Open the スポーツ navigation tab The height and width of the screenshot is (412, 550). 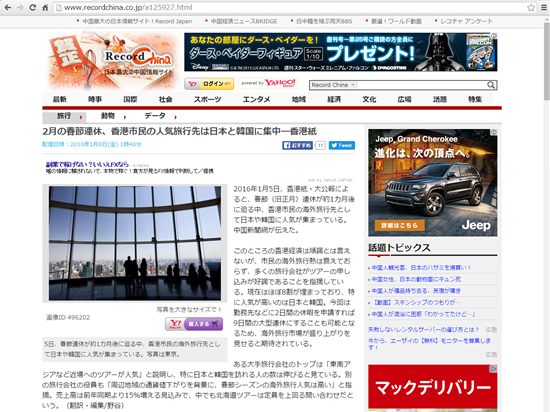tap(207, 99)
